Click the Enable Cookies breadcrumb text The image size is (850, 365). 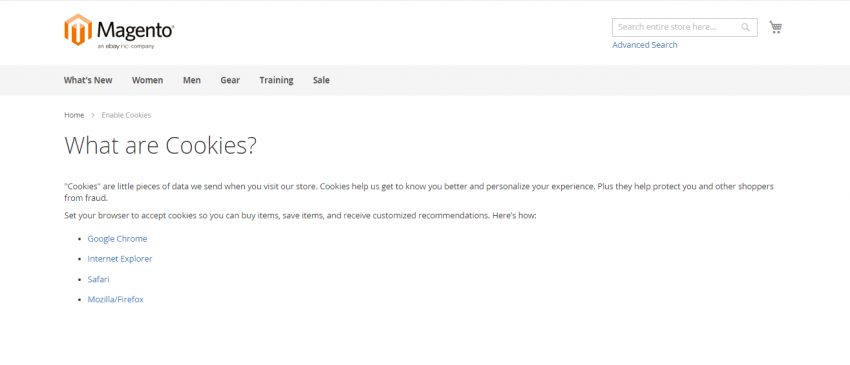tap(126, 115)
